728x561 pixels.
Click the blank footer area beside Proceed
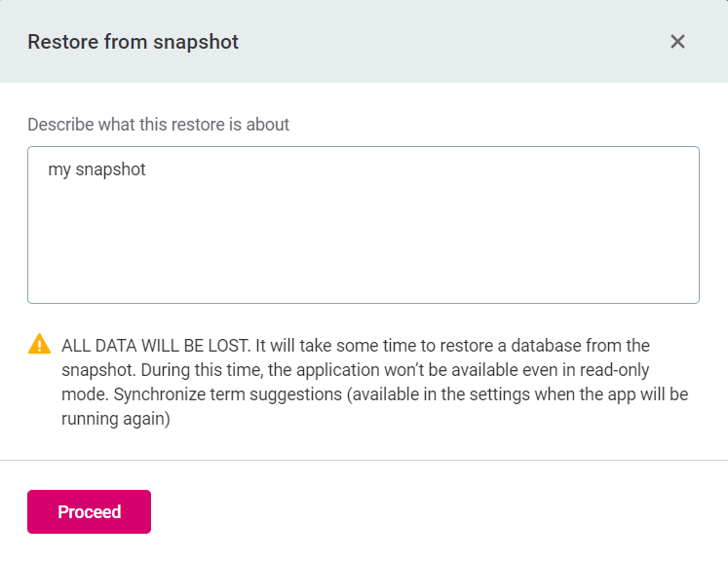[439, 512]
